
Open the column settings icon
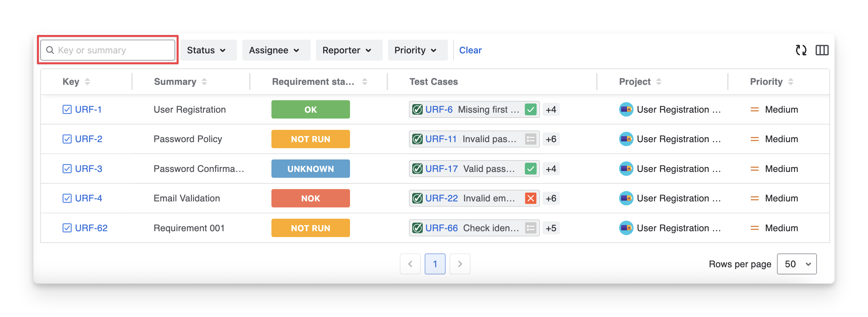click(822, 50)
